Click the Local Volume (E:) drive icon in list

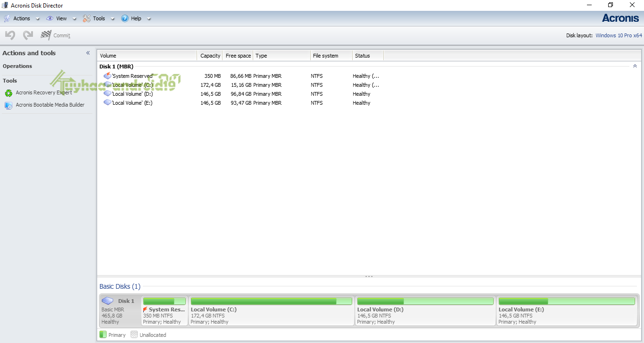click(107, 103)
